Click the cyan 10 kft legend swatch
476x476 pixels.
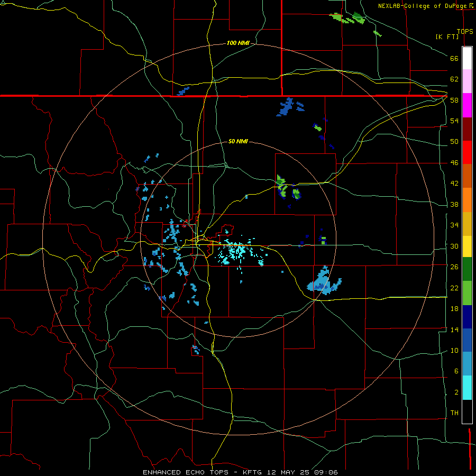pyautogui.click(x=467, y=388)
